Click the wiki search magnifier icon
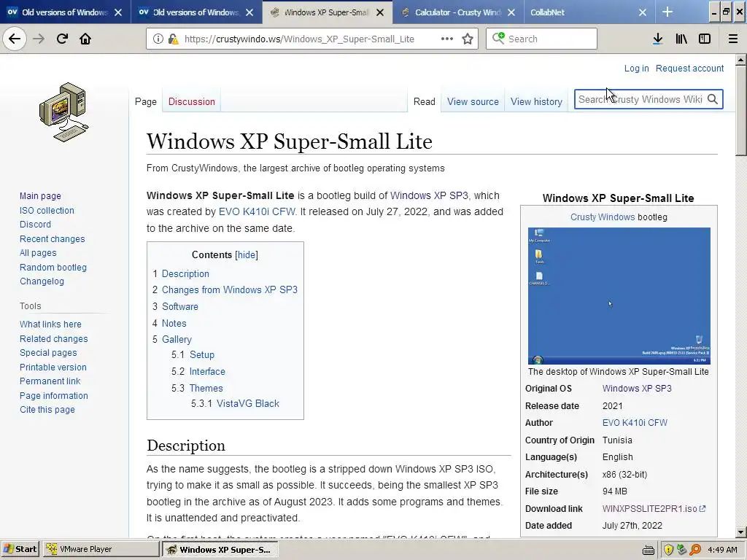Image resolution: width=747 pixels, height=560 pixels. 712,99
